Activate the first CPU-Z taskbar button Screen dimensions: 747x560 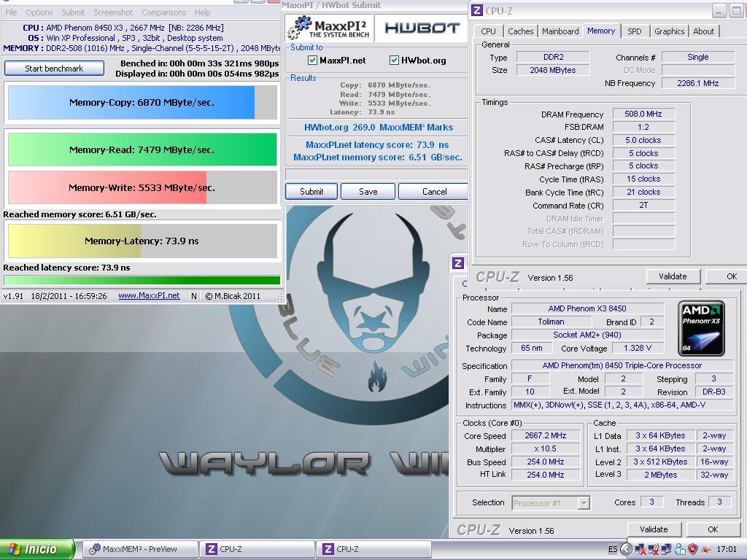click(258, 549)
